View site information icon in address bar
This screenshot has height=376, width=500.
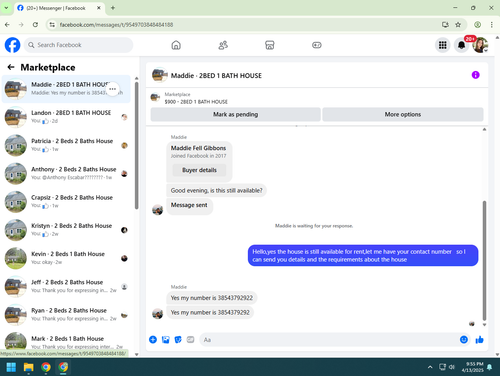coord(52,25)
